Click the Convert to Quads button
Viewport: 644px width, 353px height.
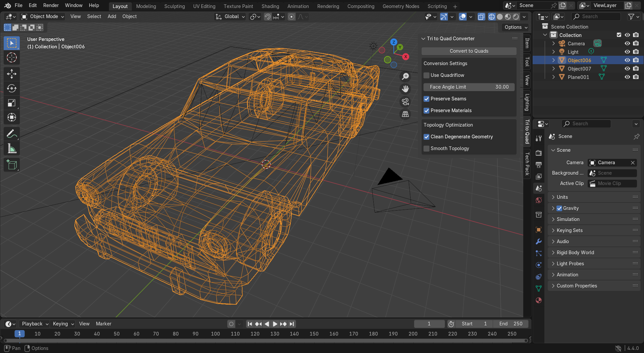tap(469, 51)
